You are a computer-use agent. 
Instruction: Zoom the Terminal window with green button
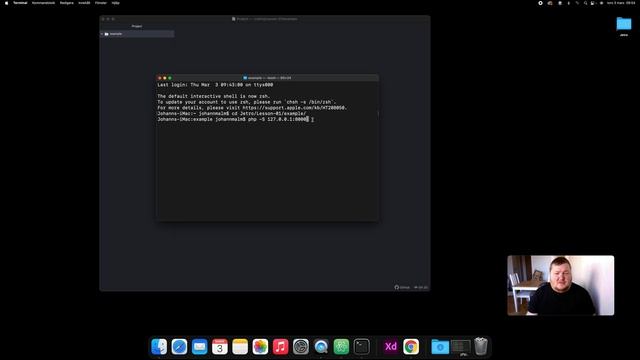click(170, 78)
